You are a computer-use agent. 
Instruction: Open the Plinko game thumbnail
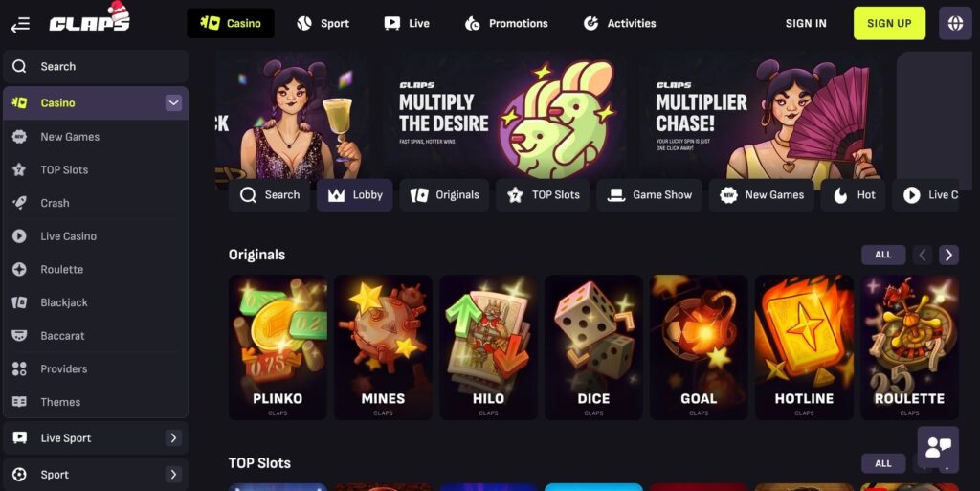point(278,347)
